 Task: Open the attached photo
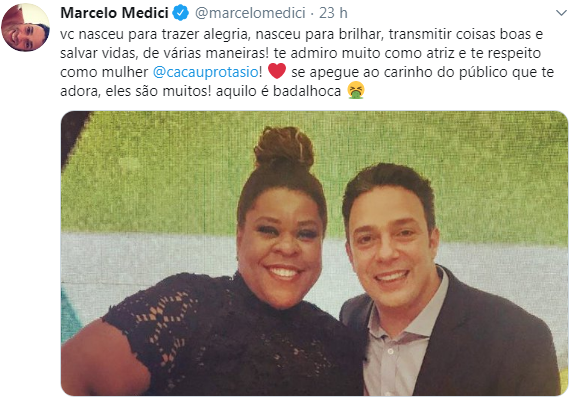point(314,253)
